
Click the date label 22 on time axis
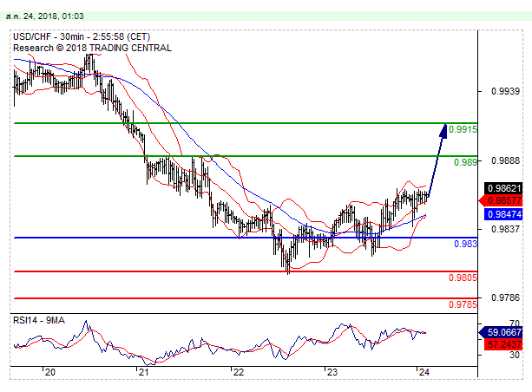(238, 372)
